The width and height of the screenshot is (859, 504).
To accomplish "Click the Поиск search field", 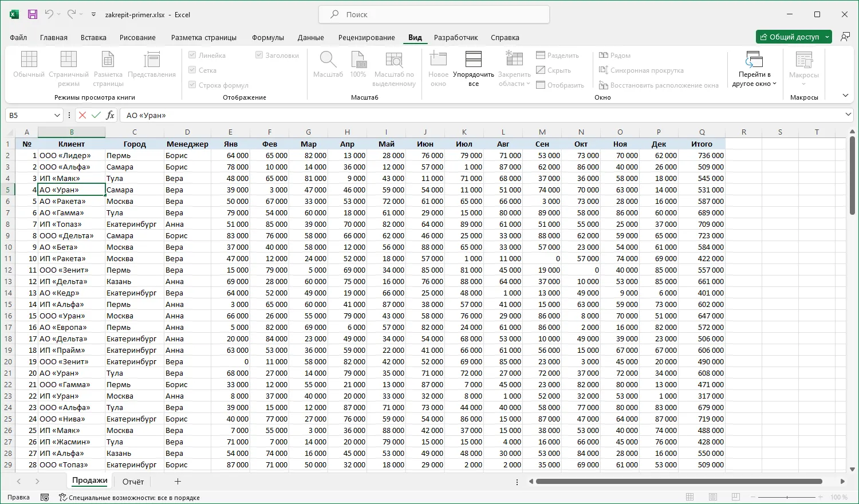I will pyautogui.click(x=434, y=14).
